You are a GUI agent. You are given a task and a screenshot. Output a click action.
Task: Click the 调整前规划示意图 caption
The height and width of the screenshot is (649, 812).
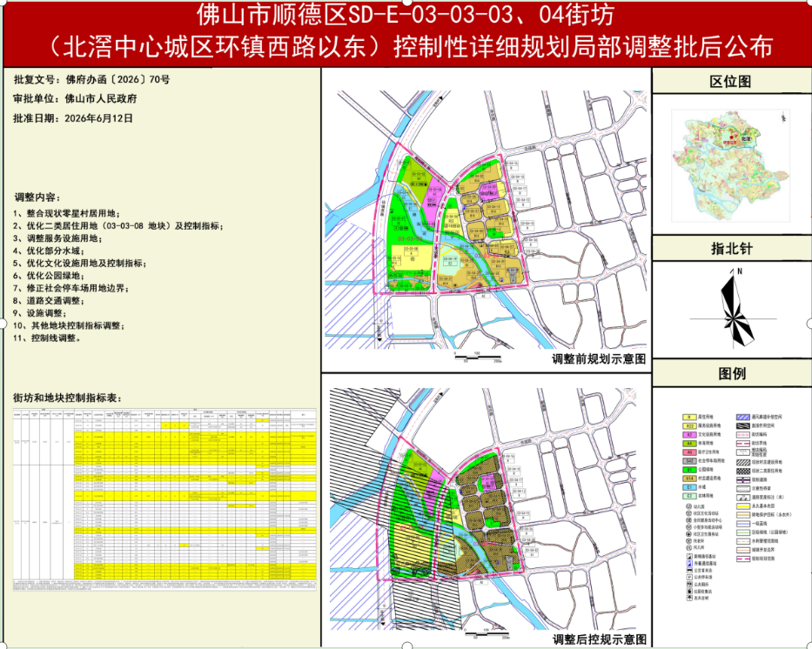pos(599,358)
